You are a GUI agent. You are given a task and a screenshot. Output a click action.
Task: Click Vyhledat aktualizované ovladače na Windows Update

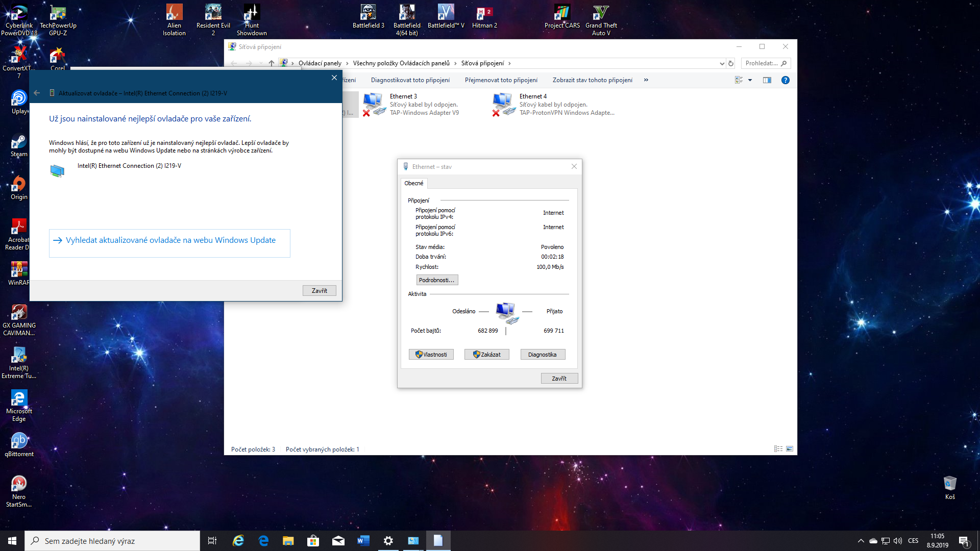pos(170,240)
